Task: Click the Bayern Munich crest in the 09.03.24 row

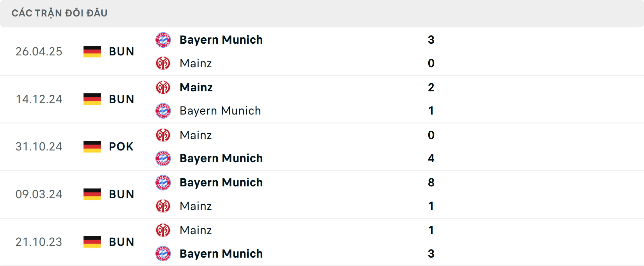Action: click(163, 183)
